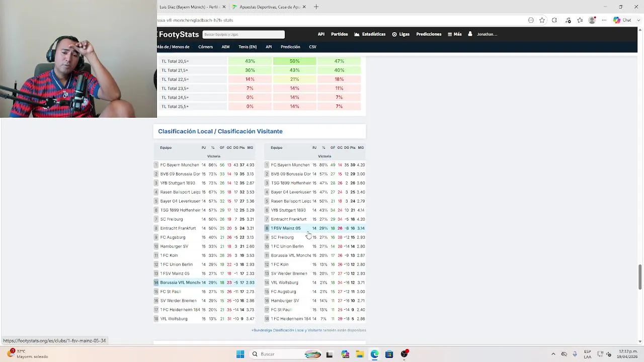Expand the Más hamburger menu
644x362 pixels.
coord(454,34)
